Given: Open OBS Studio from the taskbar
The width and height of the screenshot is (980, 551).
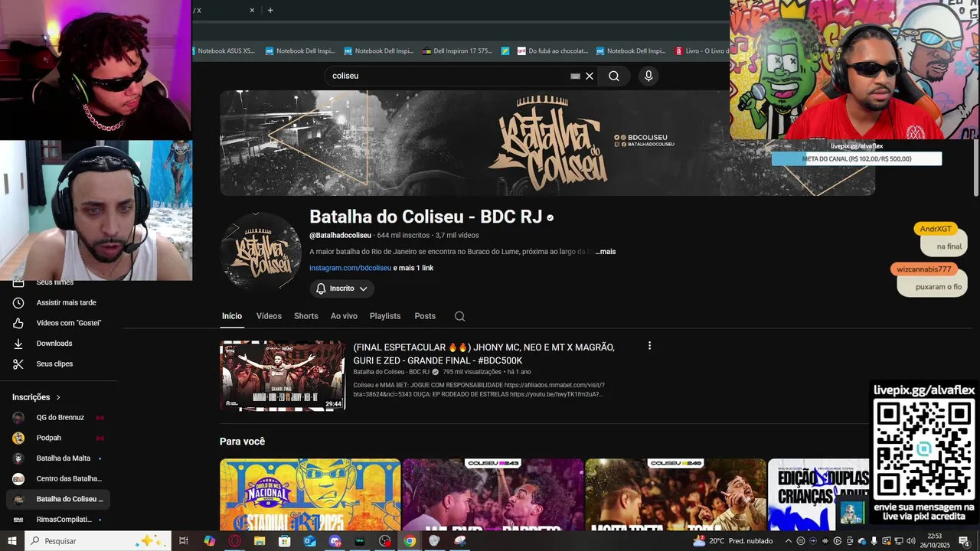Looking at the screenshot, I should 385,541.
